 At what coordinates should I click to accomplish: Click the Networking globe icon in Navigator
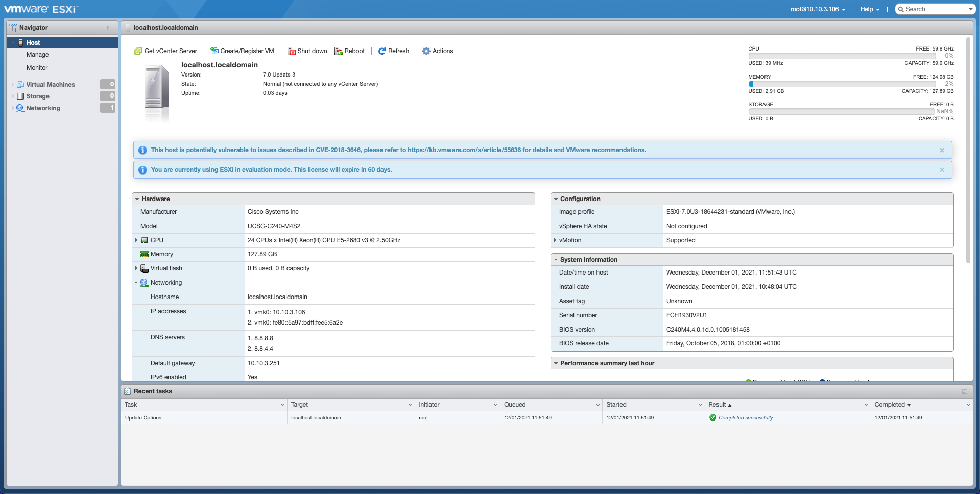point(20,108)
